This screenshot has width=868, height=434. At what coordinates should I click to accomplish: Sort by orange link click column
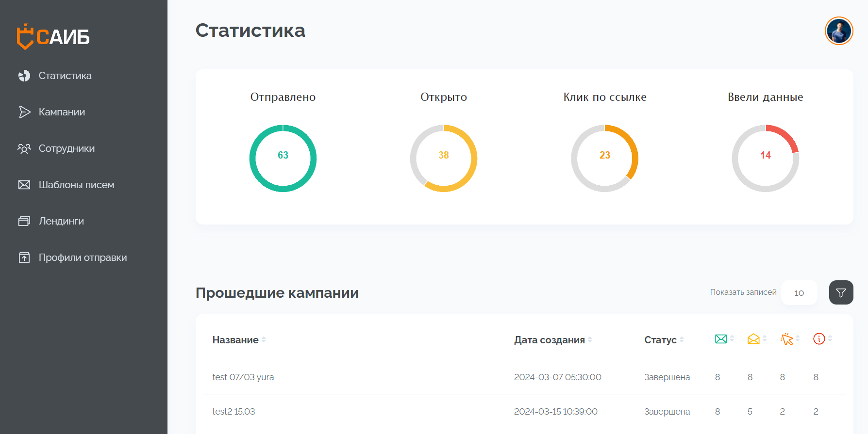(786, 339)
